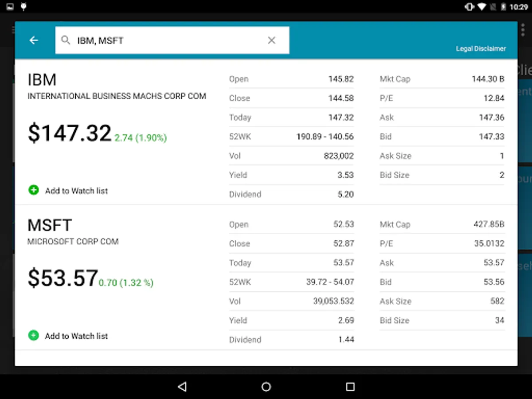This screenshot has height=399, width=532.
Task: Click the IBM, MSFT search field
Action: click(172, 40)
